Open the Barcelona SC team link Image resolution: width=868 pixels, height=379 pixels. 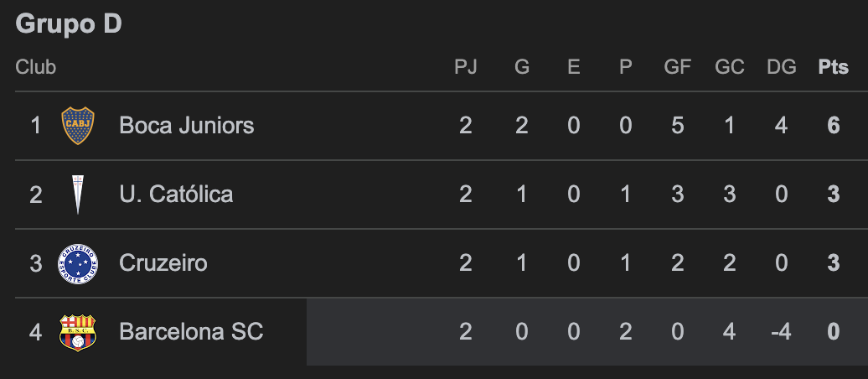191,332
